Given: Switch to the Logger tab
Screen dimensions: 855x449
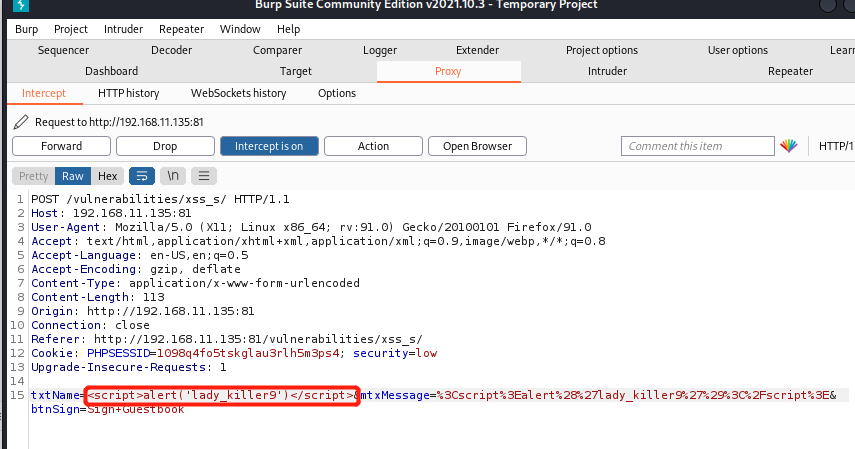Looking at the screenshot, I should point(380,50).
